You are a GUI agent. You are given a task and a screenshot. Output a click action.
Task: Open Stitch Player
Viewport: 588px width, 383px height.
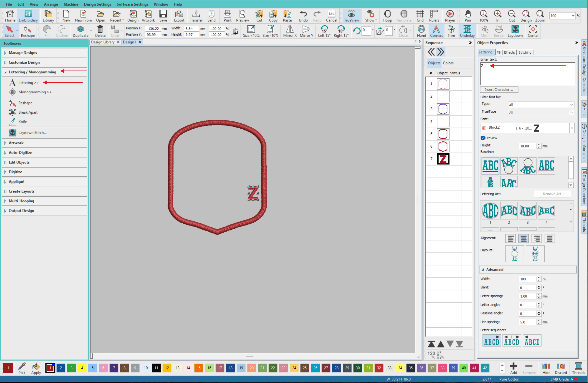[450, 16]
